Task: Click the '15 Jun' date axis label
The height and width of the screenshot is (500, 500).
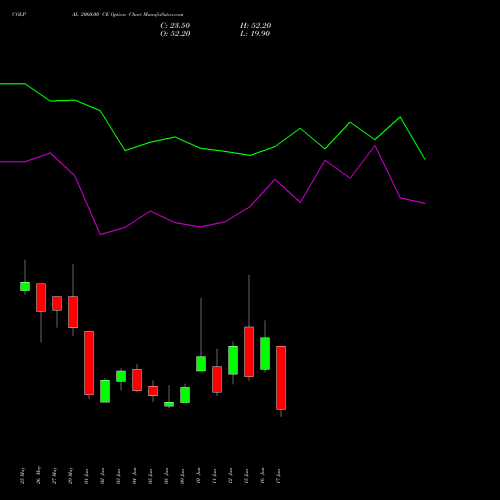Action: tap(246, 476)
